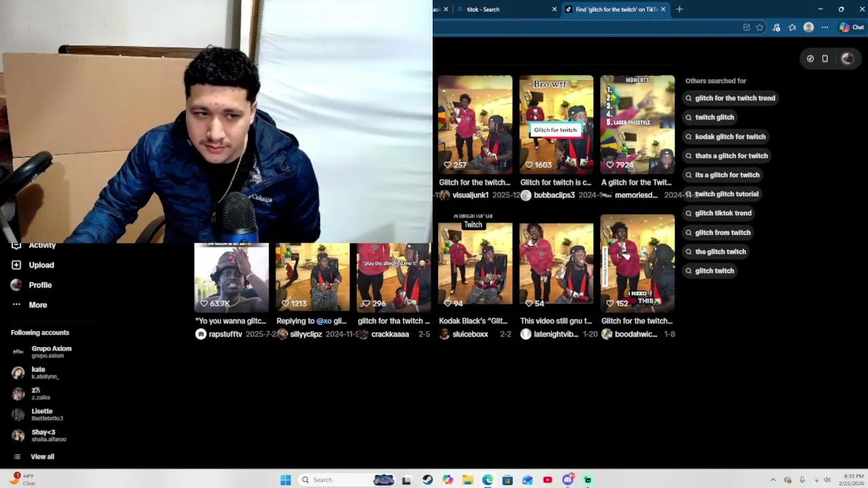This screenshot has height=488, width=868.
Task: Open Upload in the TikTok sidebar
Action: click(x=33, y=265)
